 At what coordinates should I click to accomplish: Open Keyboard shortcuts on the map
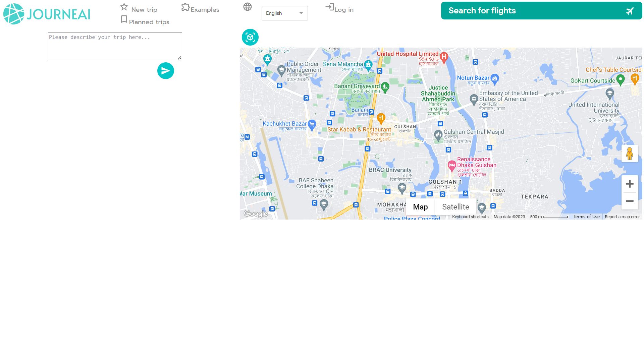(x=470, y=217)
